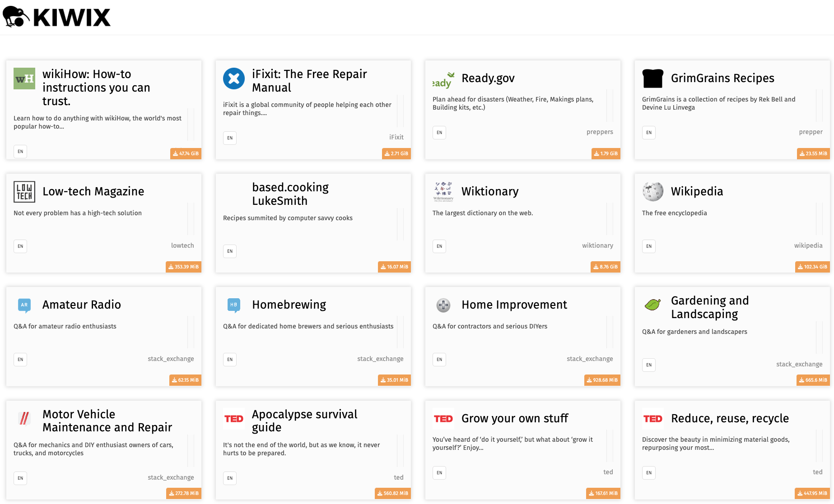Open the Homebrewing title link
The image size is (834, 504).
pos(289,305)
